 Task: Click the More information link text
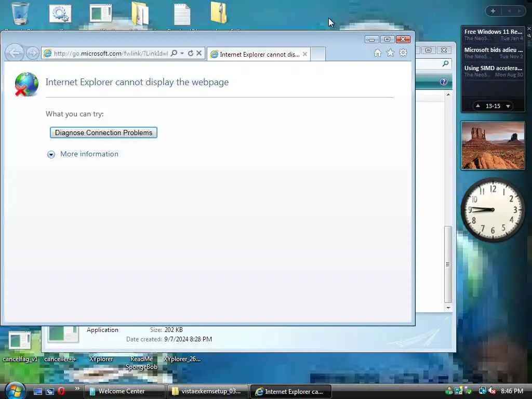pyautogui.click(x=89, y=154)
